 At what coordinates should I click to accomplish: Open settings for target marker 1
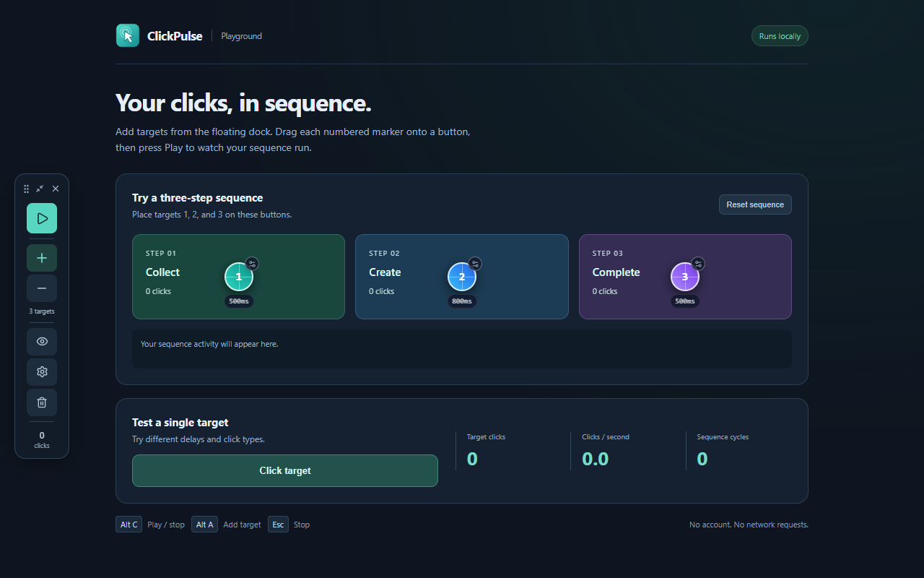[252, 264]
